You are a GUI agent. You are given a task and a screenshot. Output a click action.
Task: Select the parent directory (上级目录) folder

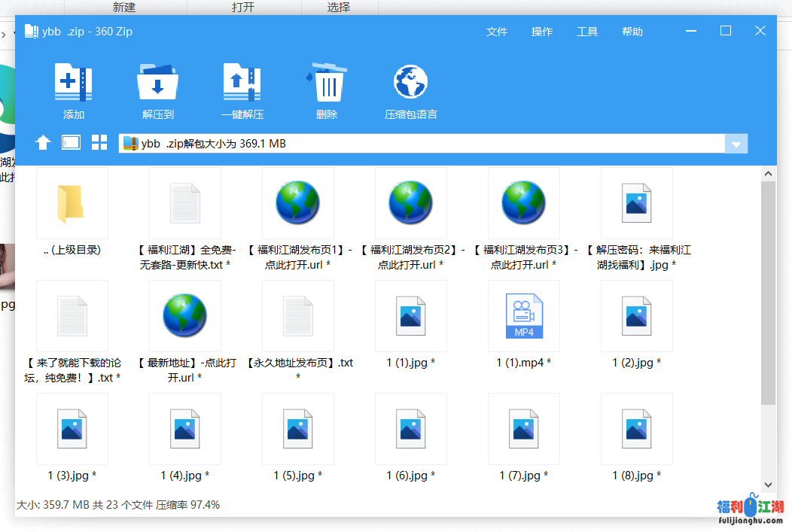(72, 204)
